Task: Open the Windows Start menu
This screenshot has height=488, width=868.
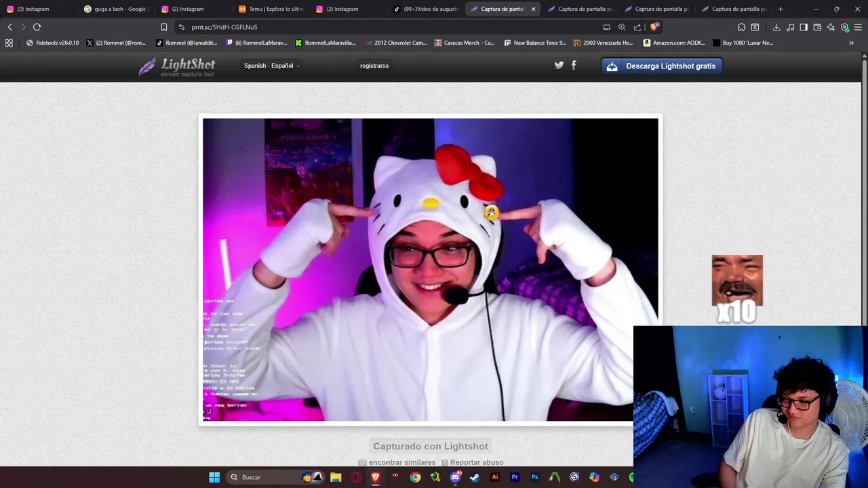Action: click(x=214, y=477)
